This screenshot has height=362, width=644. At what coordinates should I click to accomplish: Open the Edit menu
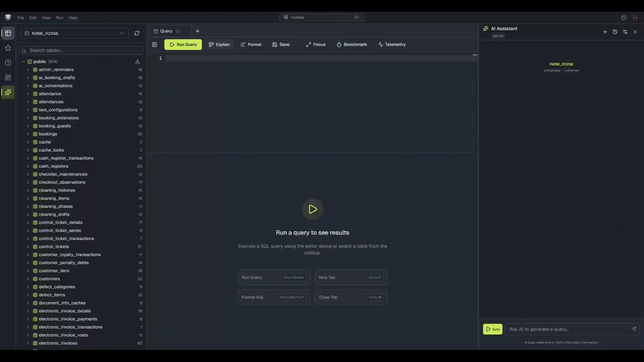32,18
